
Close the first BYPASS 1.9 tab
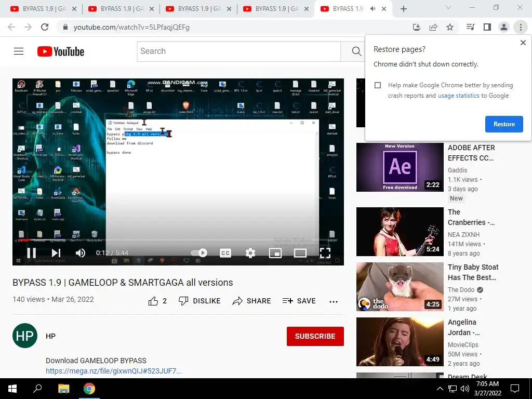click(x=75, y=9)
